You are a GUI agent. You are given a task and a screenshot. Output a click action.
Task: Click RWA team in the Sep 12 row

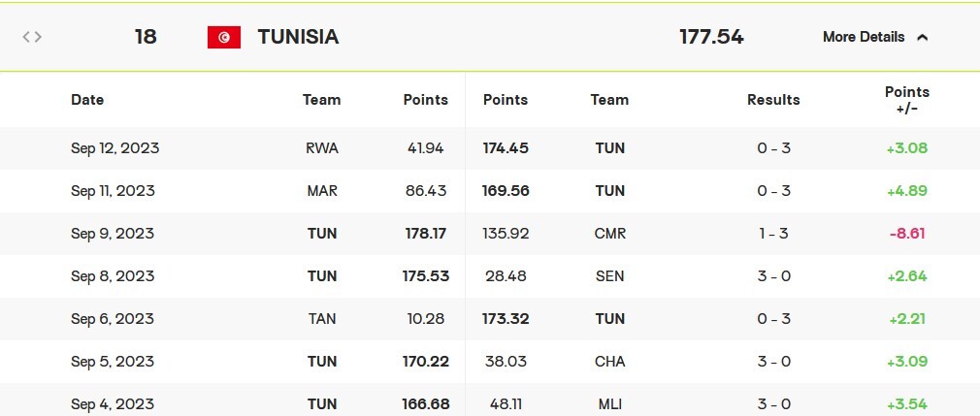pos(321,148)
